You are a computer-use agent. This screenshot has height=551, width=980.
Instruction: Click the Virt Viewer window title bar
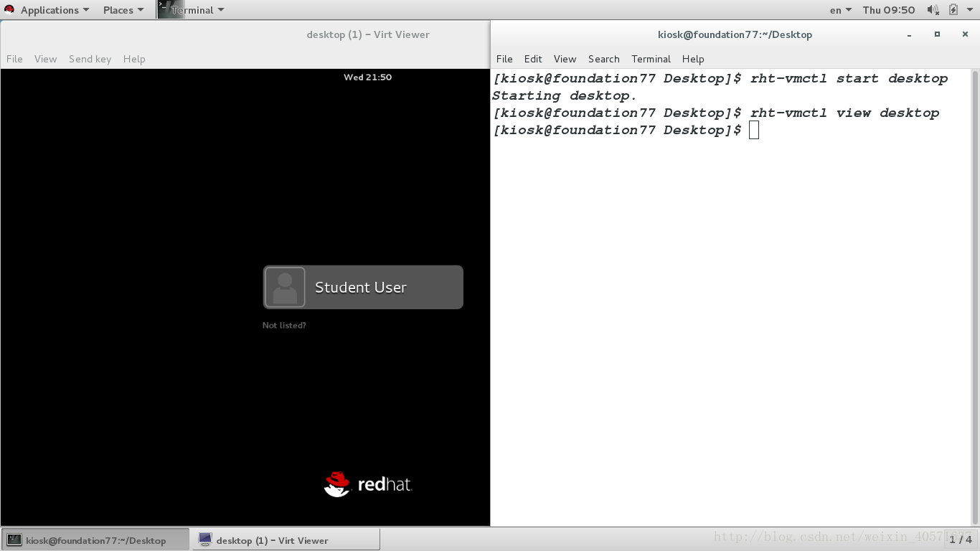tap(245, 34)
